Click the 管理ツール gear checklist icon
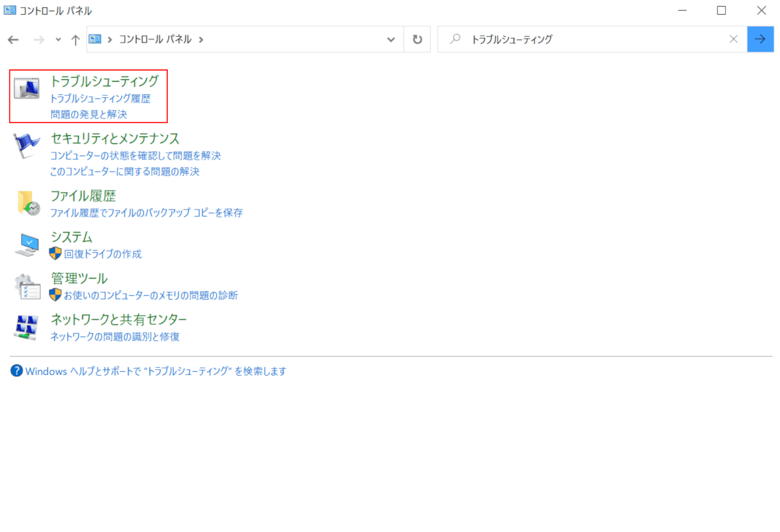 [27, 287]
